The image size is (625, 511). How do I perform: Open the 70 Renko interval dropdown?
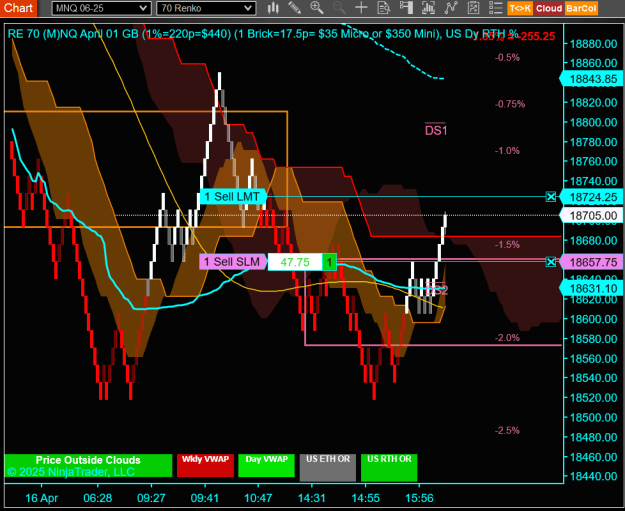point(206,8)
